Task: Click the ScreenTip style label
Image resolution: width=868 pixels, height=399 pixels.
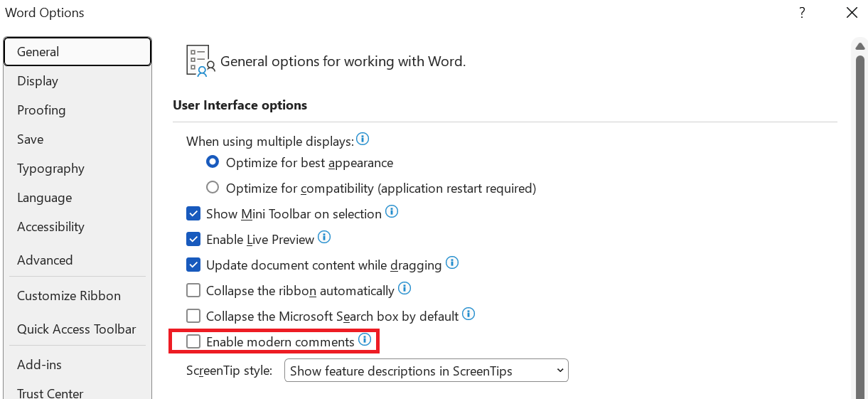Action: coord(230,371)
